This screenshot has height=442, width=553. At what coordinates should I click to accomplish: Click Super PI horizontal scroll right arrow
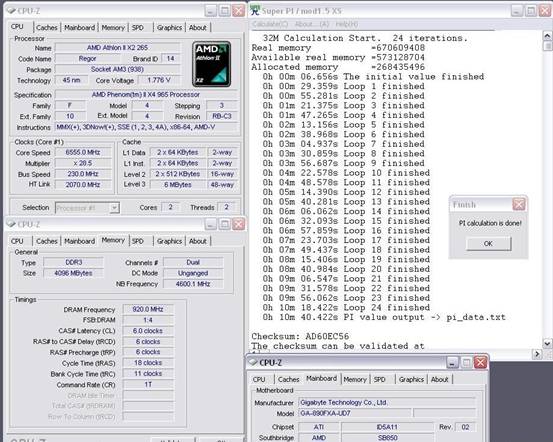coord(537,354)
